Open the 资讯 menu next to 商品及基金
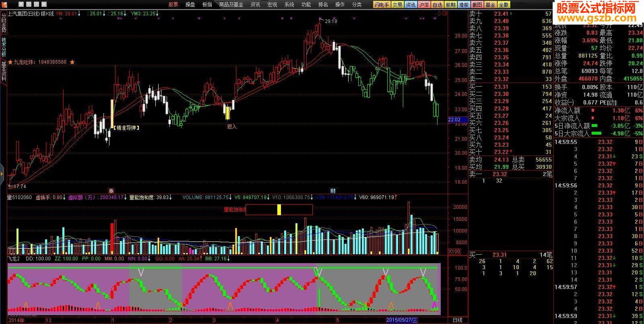This screenshot has height=324, width=644. click(255, 4)
